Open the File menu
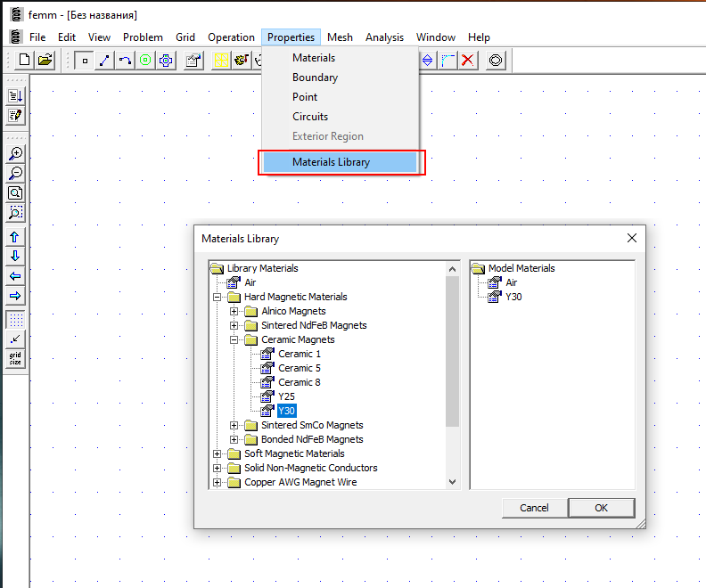 (37, 37)
